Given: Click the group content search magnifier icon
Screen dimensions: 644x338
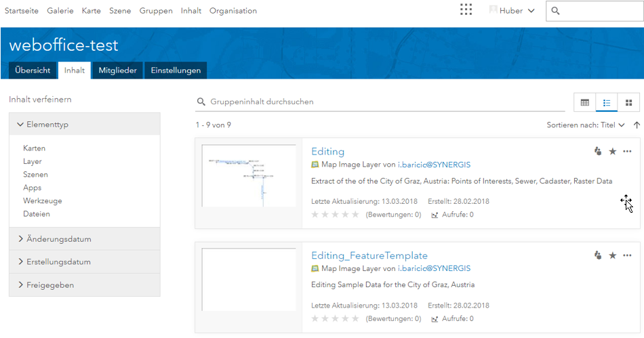Looking at the screenshot, I should pos(201,102).
